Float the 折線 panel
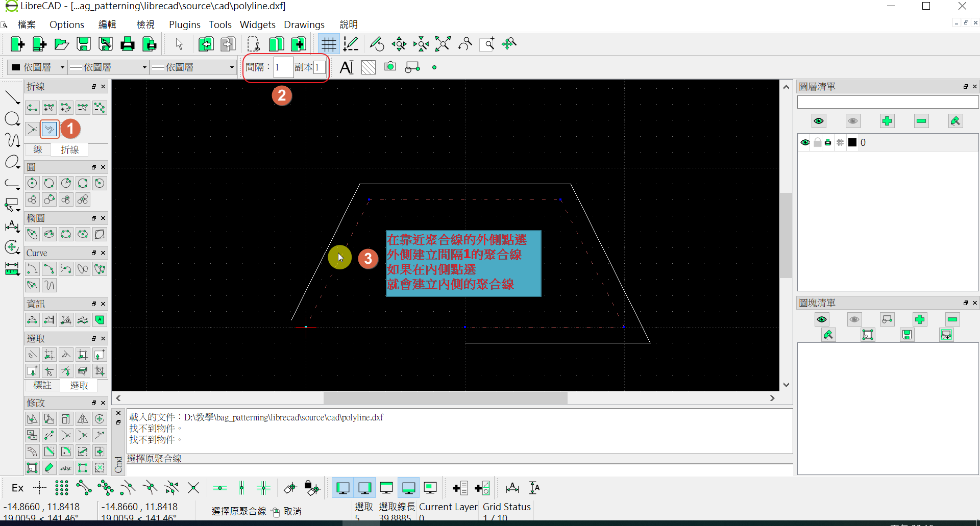Image resolution: width=980 pixels, height=526 pixels. coord(94,87)
